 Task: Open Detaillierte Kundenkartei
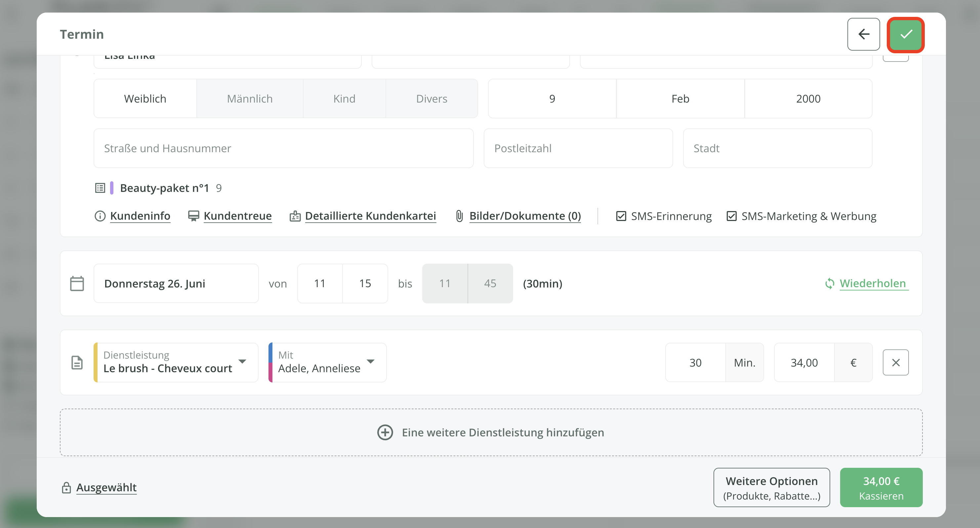(x=370, y=216)
